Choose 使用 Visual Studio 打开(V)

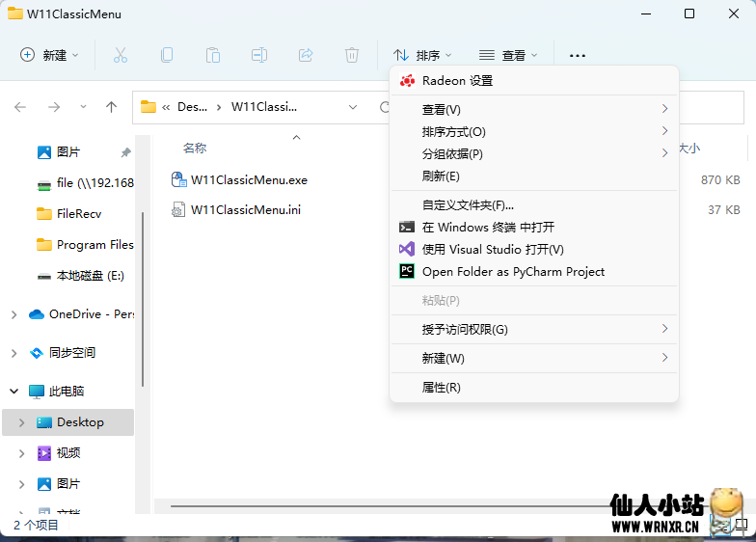(534, 249)
